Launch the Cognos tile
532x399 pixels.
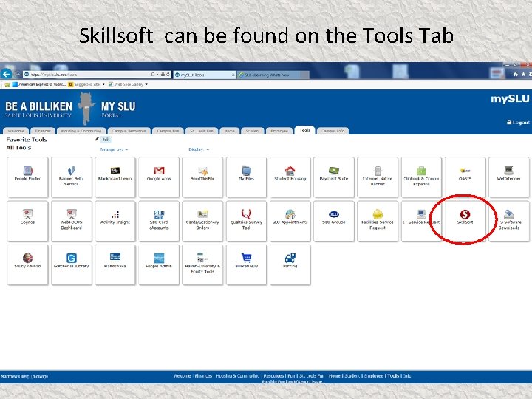click(x=27, y=221)
